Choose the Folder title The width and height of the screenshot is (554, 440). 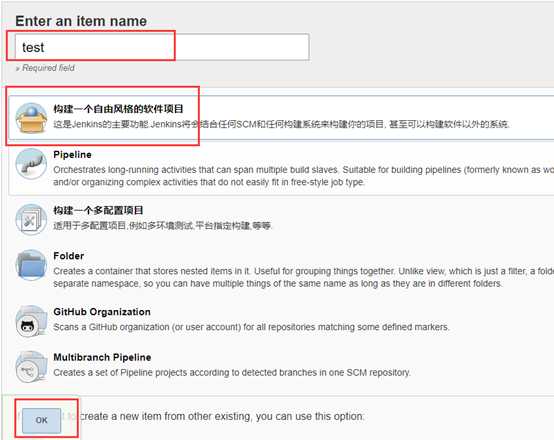[x=69, y=256]
